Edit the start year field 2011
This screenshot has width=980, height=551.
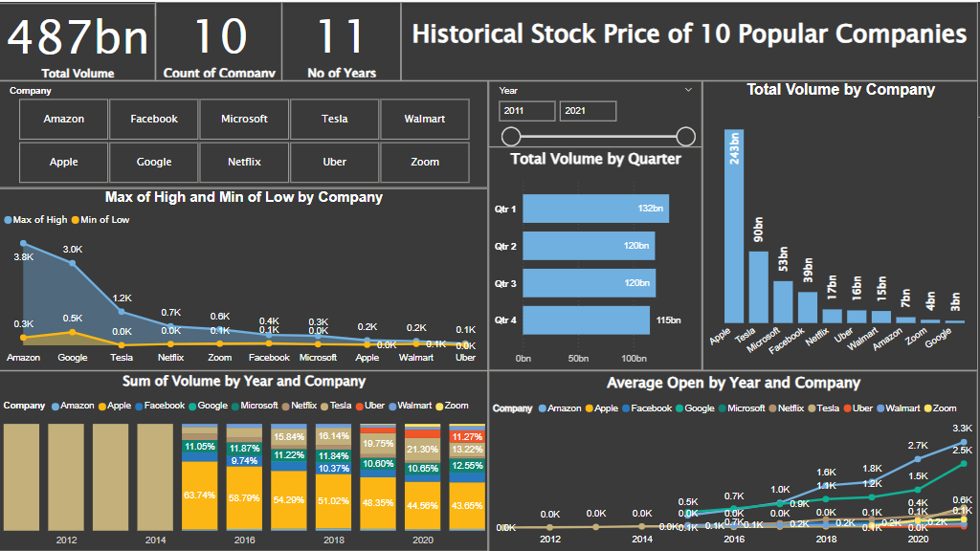pyautogui.click(x=527, y=111)
